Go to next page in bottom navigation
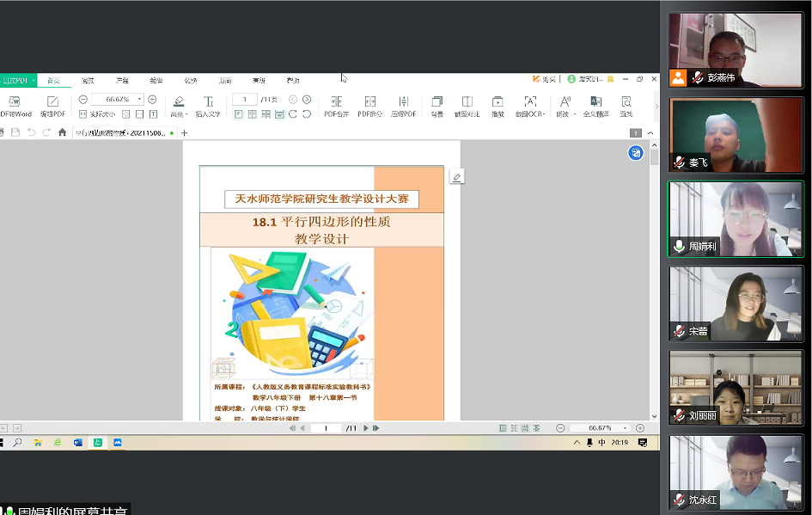 tap(366, 427)
